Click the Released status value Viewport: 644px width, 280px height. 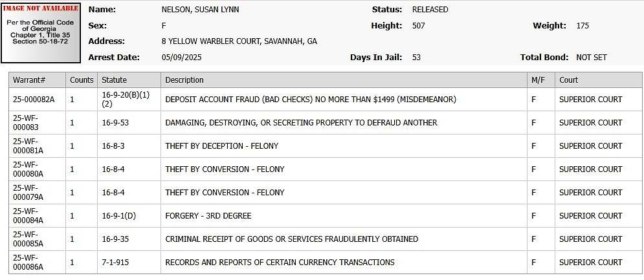point(430,10)
